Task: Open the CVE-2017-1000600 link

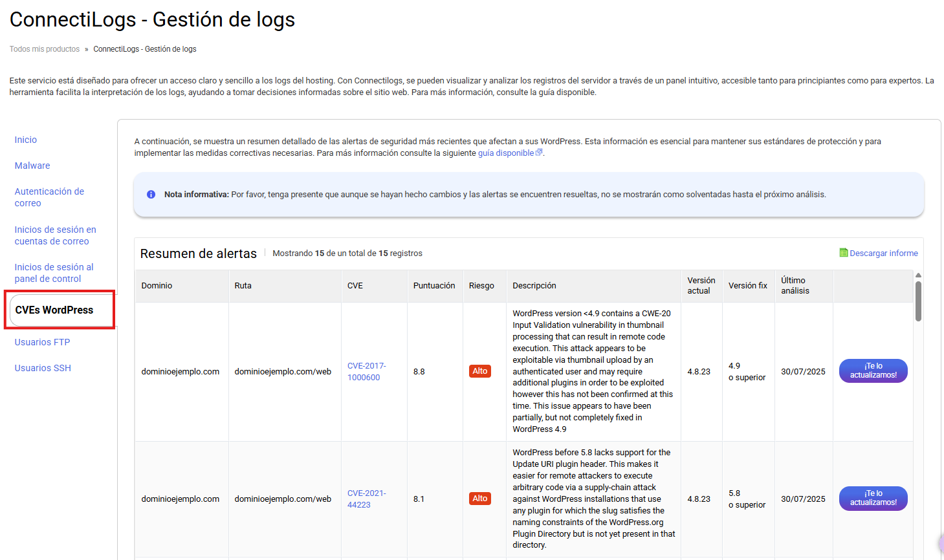Action: tap(366, 371)
